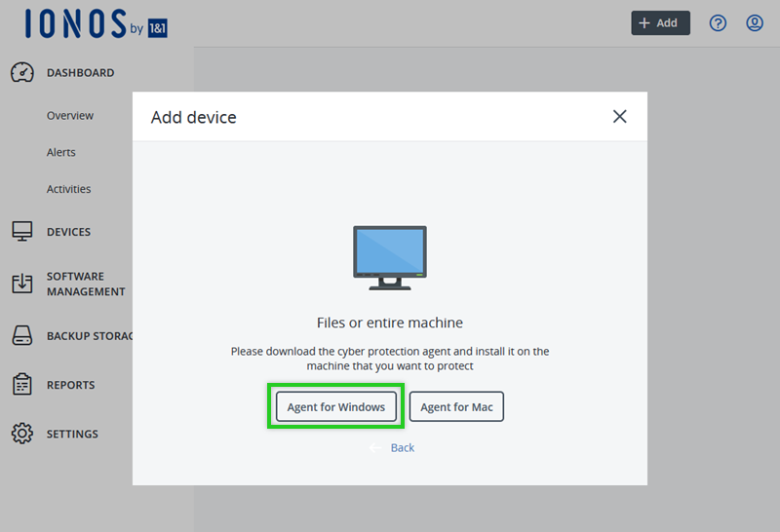Viewport: 780px width, 532px height.
Task: Download Agent for Windows
Action: point(336,407)
